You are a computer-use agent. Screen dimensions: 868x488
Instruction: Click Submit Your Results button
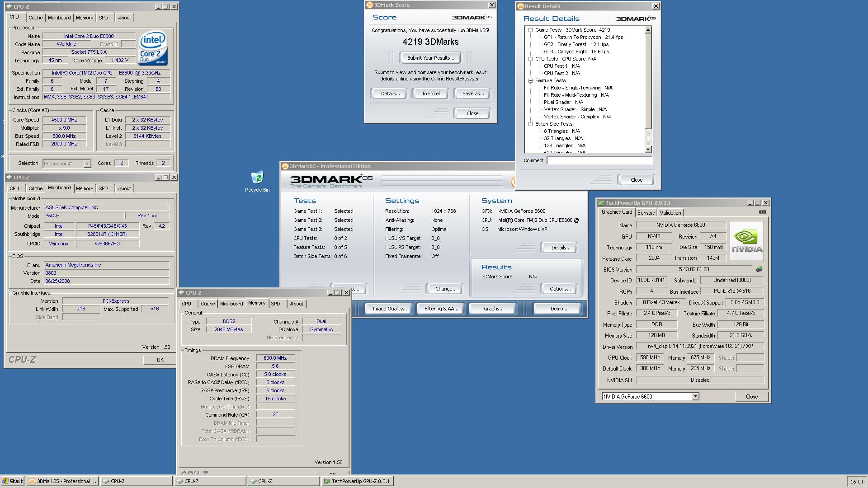(x=430, y=58)
